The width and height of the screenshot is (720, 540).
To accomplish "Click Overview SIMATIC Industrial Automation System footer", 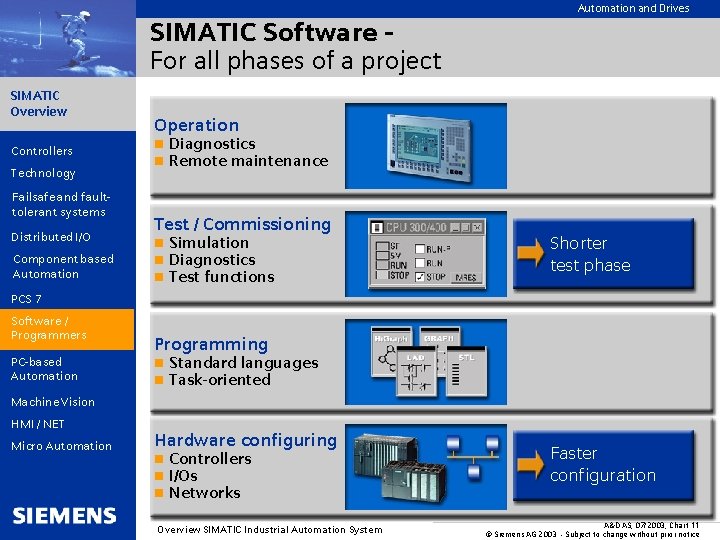I will 270,529.
